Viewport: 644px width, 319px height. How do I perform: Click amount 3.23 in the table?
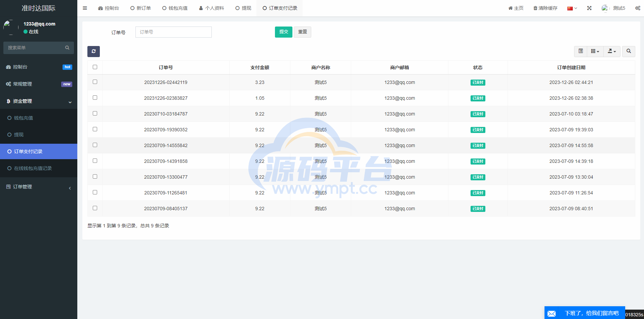tap(260, 82)
